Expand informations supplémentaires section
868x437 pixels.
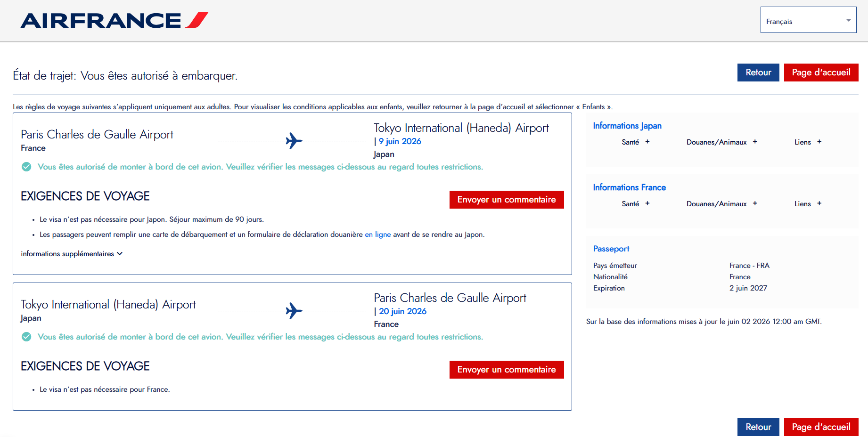click(x=72, y=254)
